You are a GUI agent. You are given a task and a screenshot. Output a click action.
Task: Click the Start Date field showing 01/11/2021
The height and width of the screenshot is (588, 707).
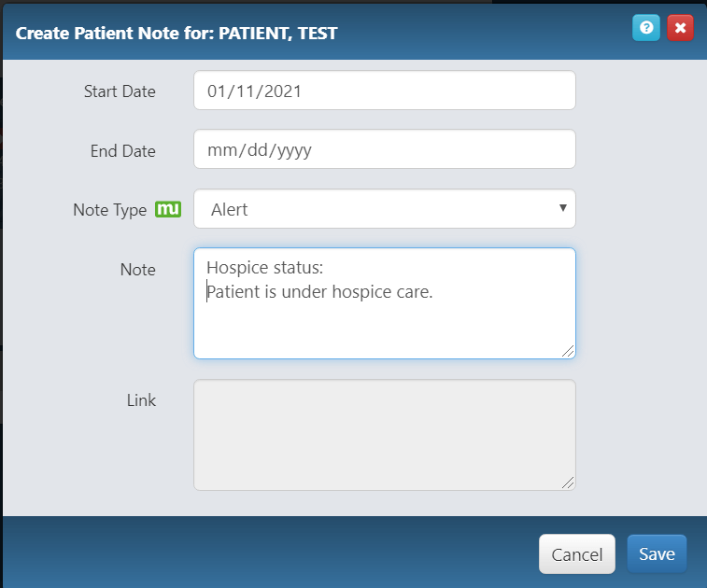(x=385, y=91)
